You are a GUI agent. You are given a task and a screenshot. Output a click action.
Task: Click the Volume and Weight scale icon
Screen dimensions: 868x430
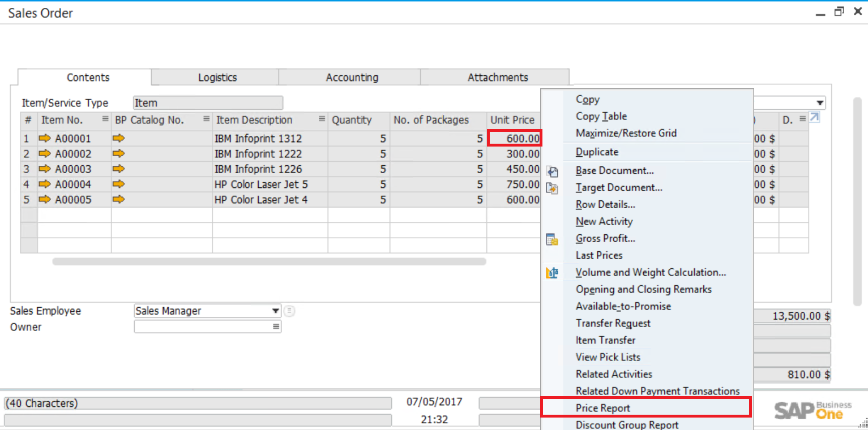552,273
